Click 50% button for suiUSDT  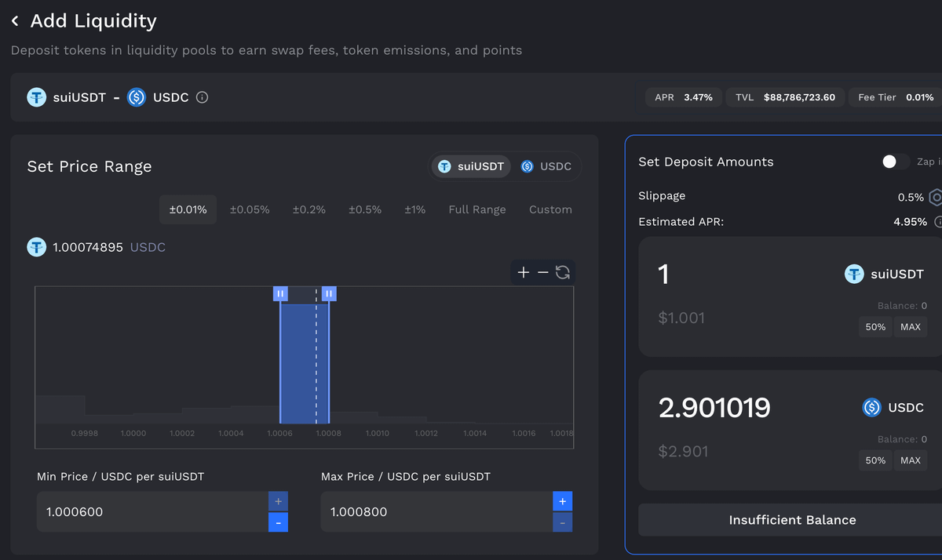click(x=875, y=327)
